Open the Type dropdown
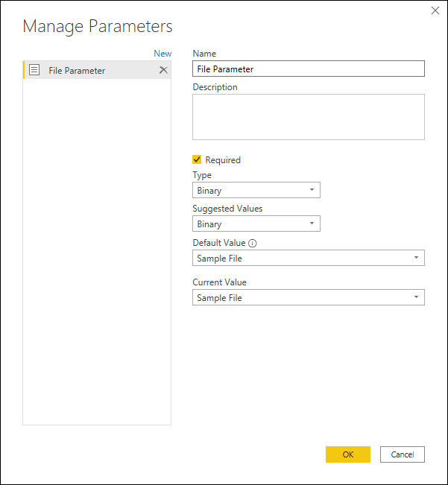 256,190
